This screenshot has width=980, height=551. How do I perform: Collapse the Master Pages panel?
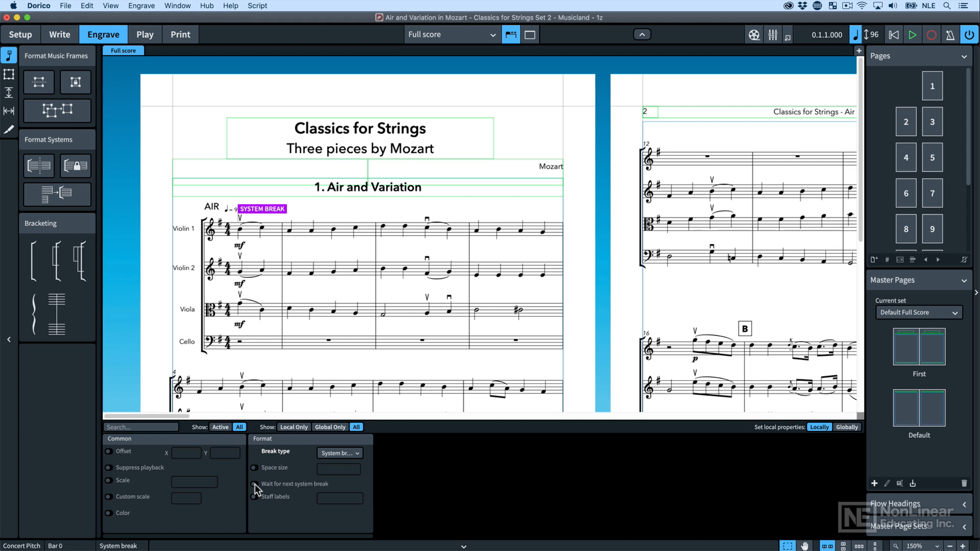(964, 281)
